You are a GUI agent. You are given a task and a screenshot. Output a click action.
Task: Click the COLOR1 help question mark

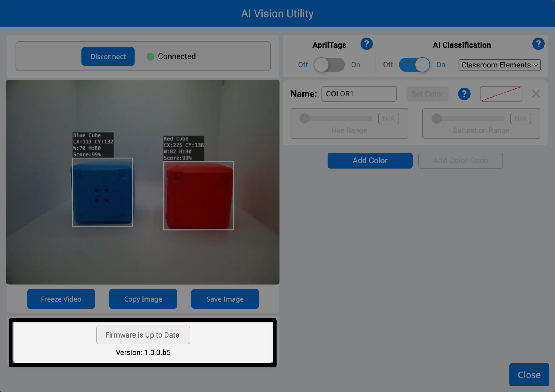(x=464, y=94)
